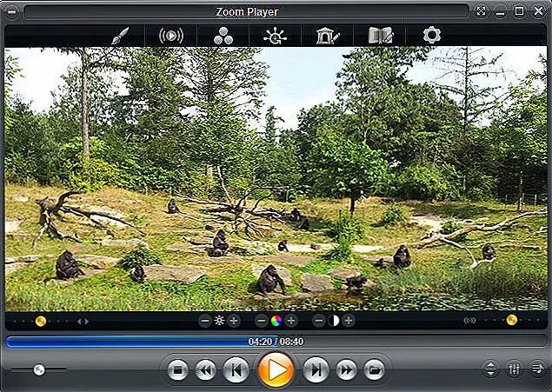Open the G-wheel icon in top toolbar
Screen dimensions: 552x392
(275, 36)
